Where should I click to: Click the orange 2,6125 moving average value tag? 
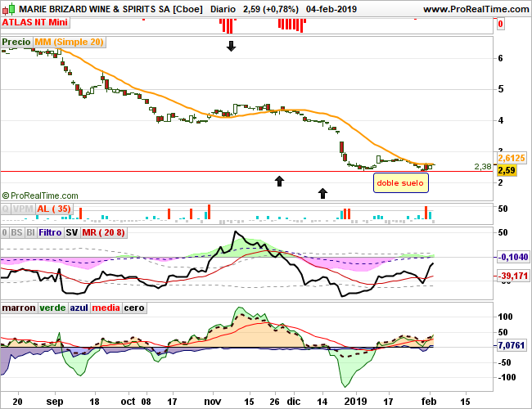click(512, 158)
